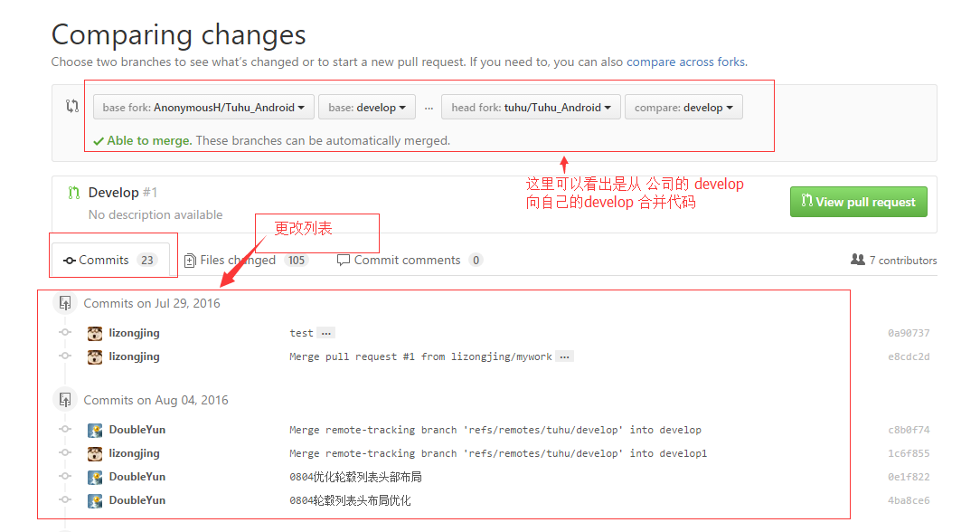Image resolution: width=980 pixels, height=532 pixels.
Task: Click the Commits on Jul 29, 2016 header
Action: tap(152, 304)
